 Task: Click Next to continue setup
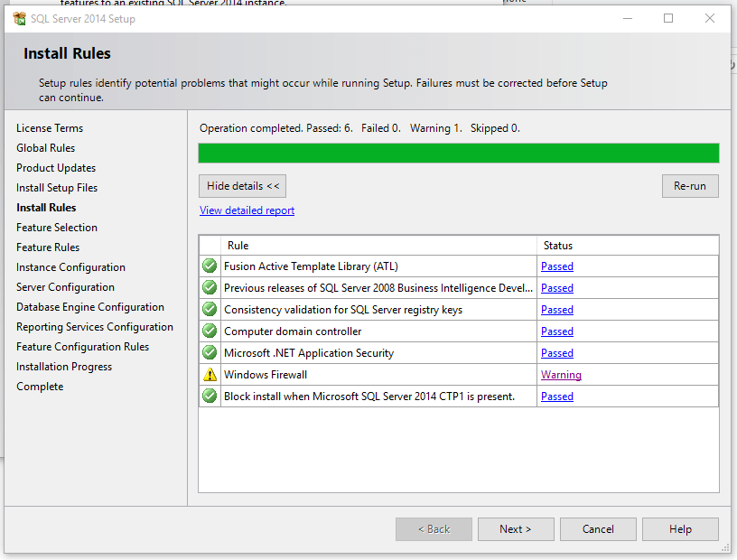tap(516, 529)
